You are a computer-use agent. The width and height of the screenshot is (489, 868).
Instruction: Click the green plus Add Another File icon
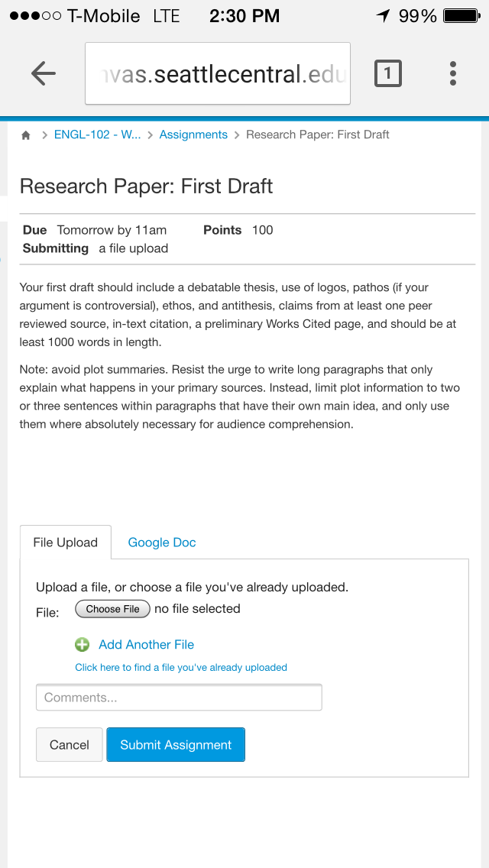[82, 644]
